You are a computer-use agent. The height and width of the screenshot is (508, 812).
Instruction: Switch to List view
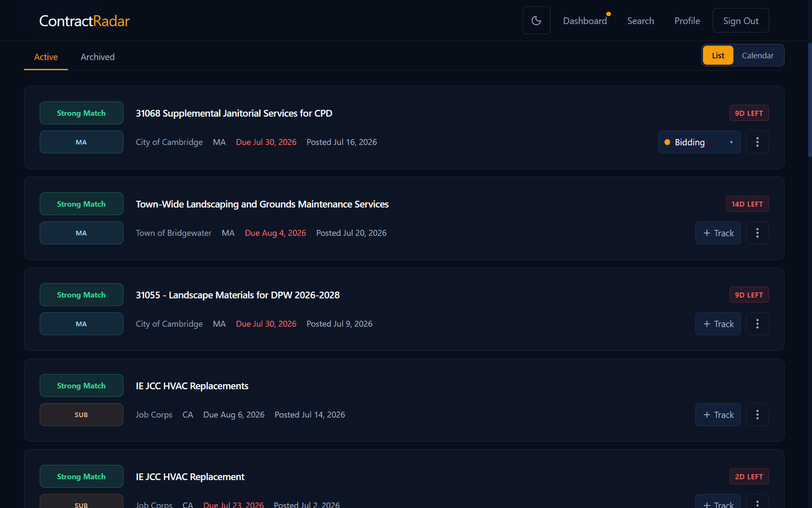[x=718, y=55]
